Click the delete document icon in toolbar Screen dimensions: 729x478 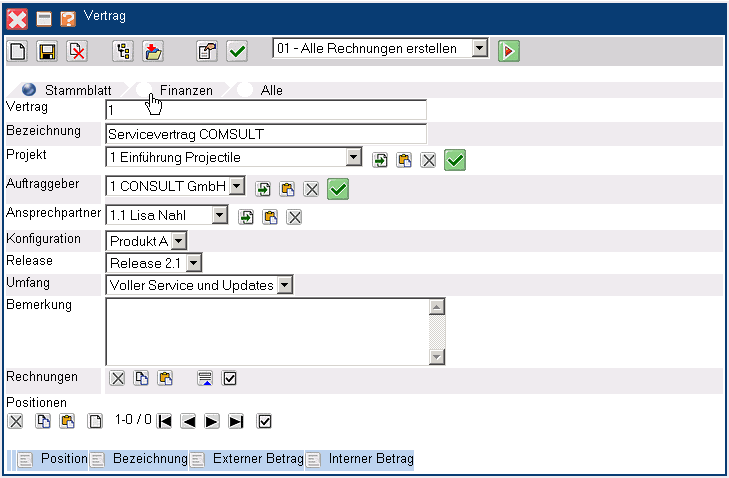click(76, 51)
